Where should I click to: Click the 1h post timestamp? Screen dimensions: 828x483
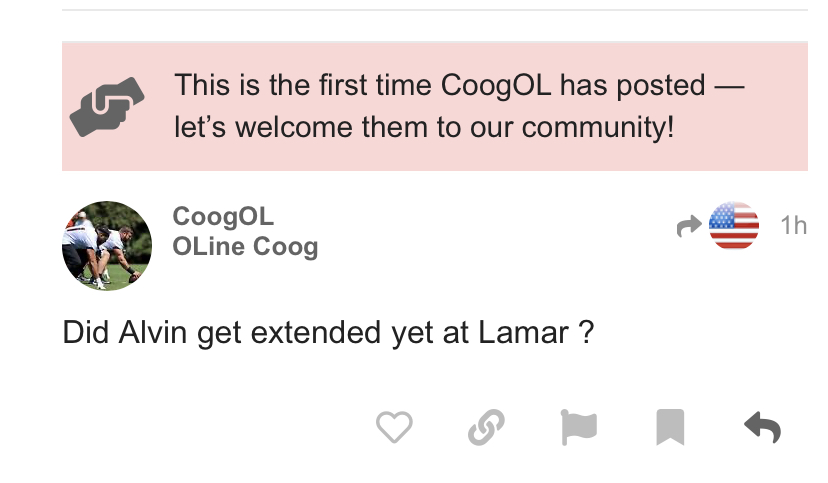[794, 225]
